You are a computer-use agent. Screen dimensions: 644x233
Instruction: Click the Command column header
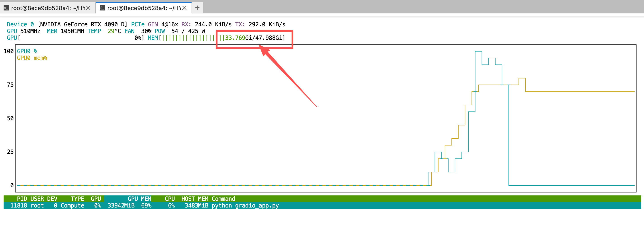pos(223,199)
